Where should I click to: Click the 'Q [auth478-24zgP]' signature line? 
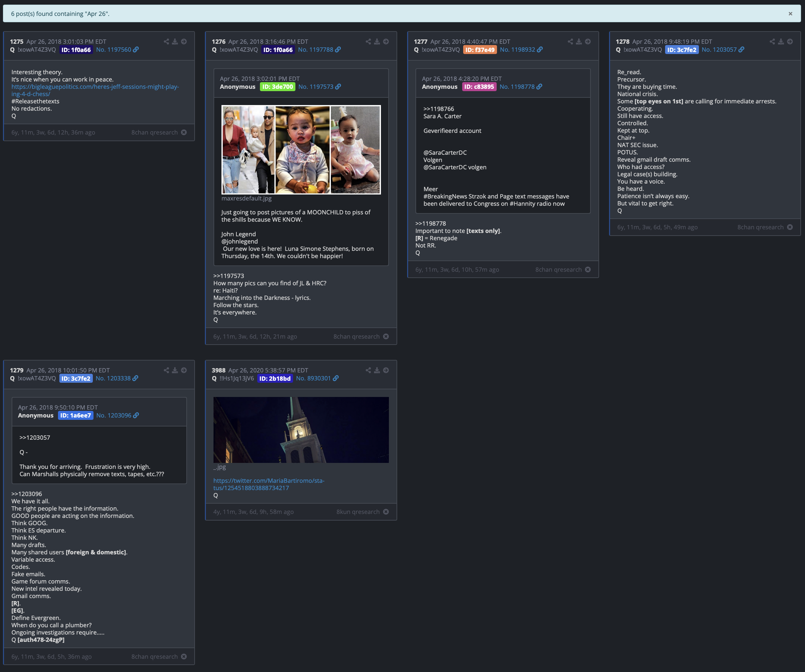[38, 640]
